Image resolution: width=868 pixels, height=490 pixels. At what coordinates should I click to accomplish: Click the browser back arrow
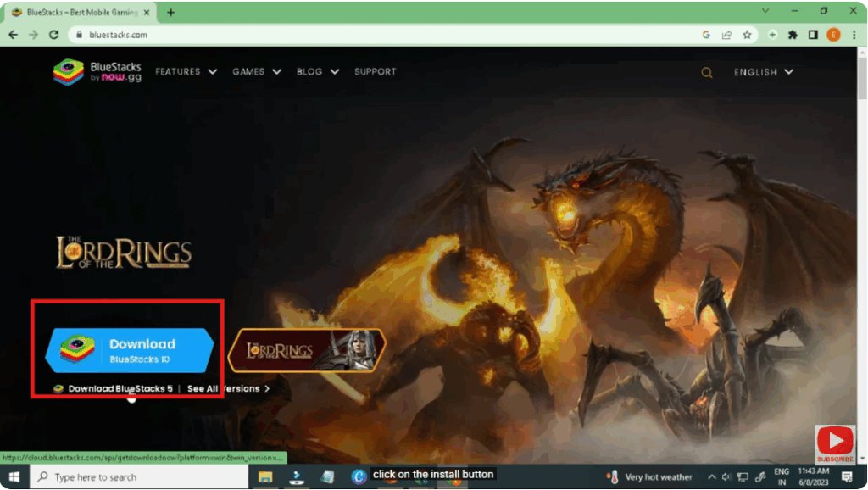click(13, 35)
